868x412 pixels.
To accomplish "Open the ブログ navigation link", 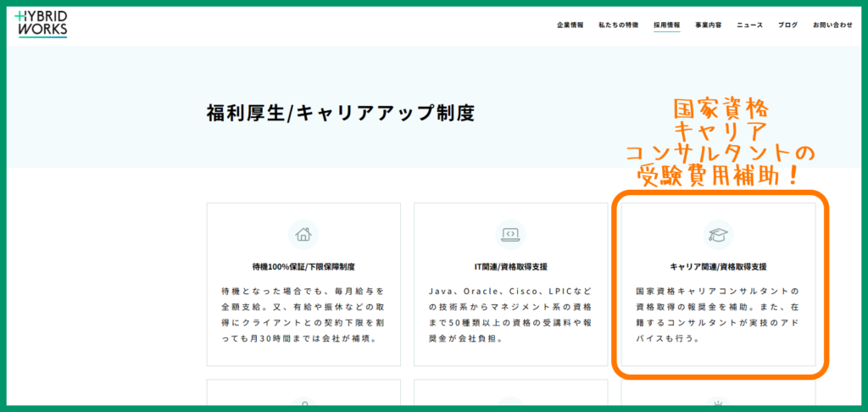I will tap(787, 25).
